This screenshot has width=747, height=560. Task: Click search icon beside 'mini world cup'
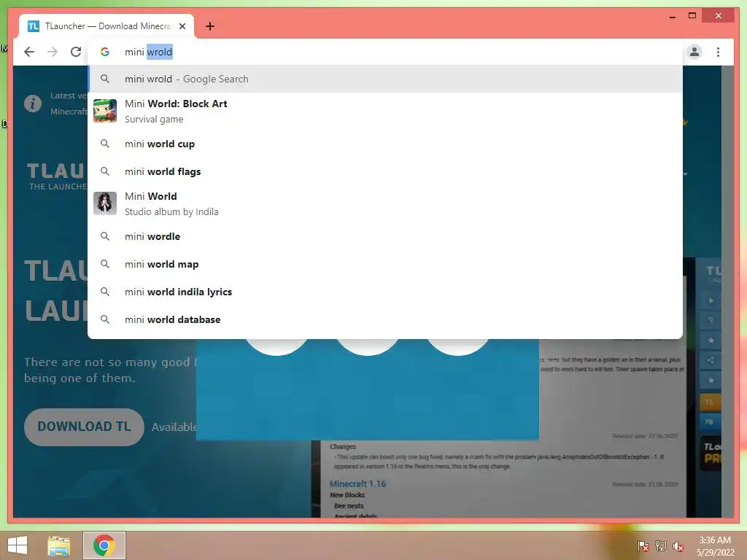pyautogui.click(x=105, y=144)
